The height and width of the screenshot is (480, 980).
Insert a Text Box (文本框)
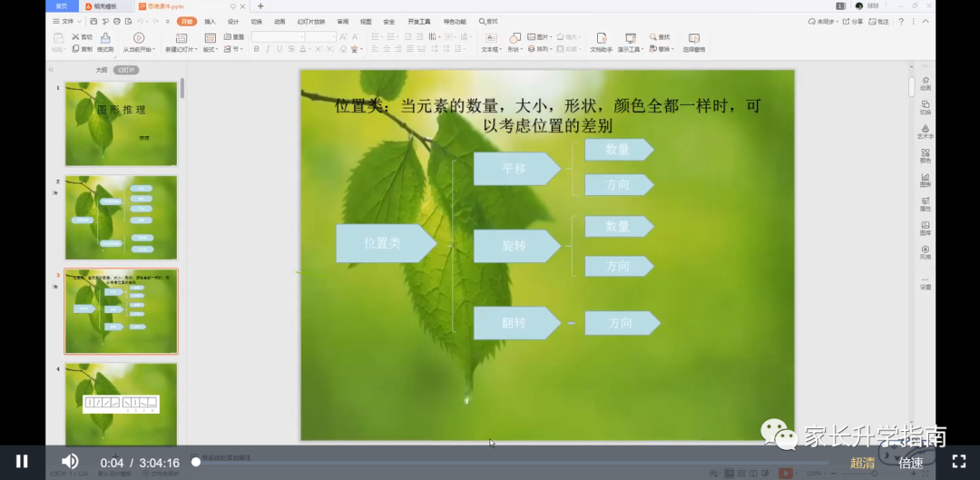(x=491, y=43)
